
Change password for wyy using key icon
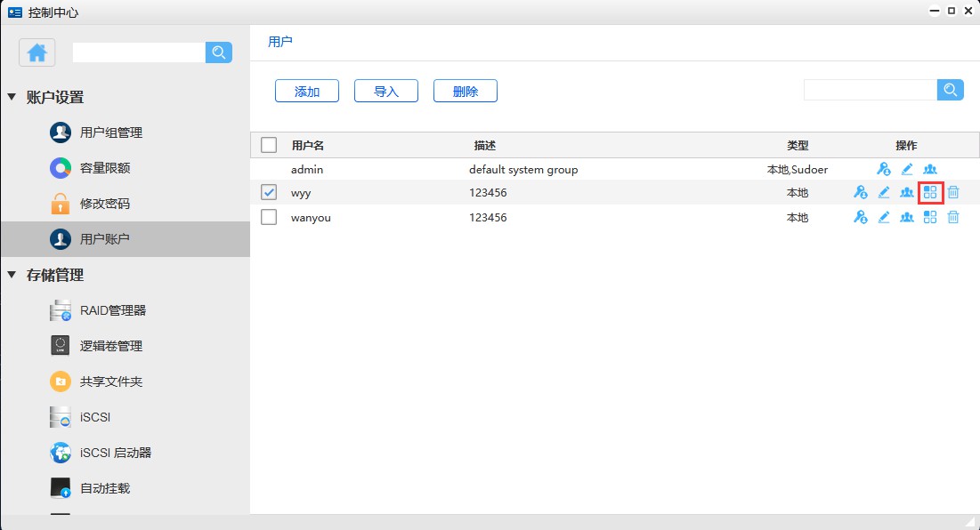click(x=860, y=192)
